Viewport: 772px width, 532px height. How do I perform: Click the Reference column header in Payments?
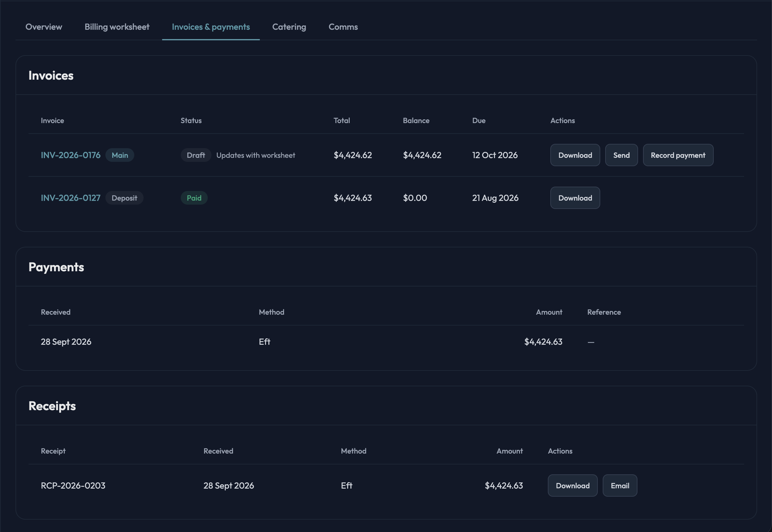coord(604,312)
